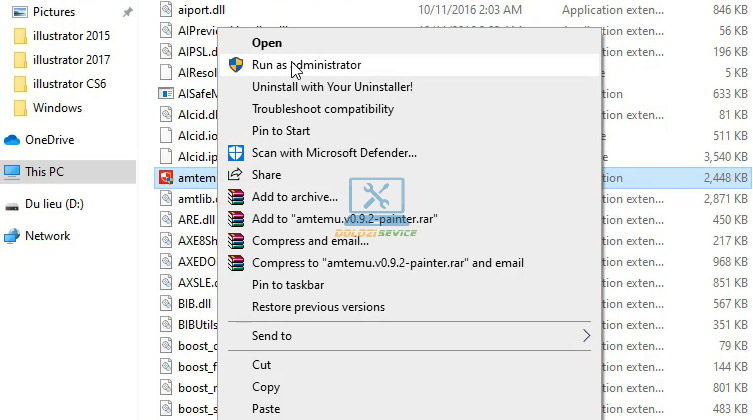Select Run as administrator

coord(409,65)
